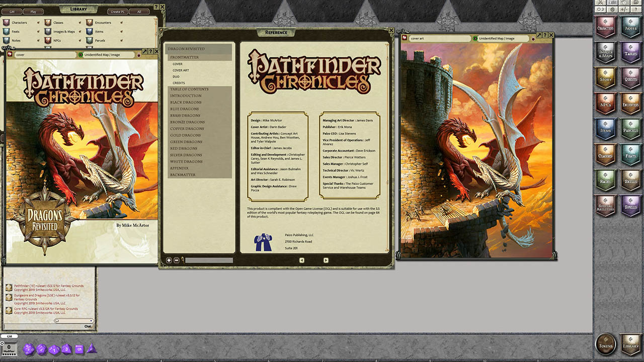Click the Tokens button in sidebar
The width and height of the screenshot is (644, 362).
click(x=606, y=345)
